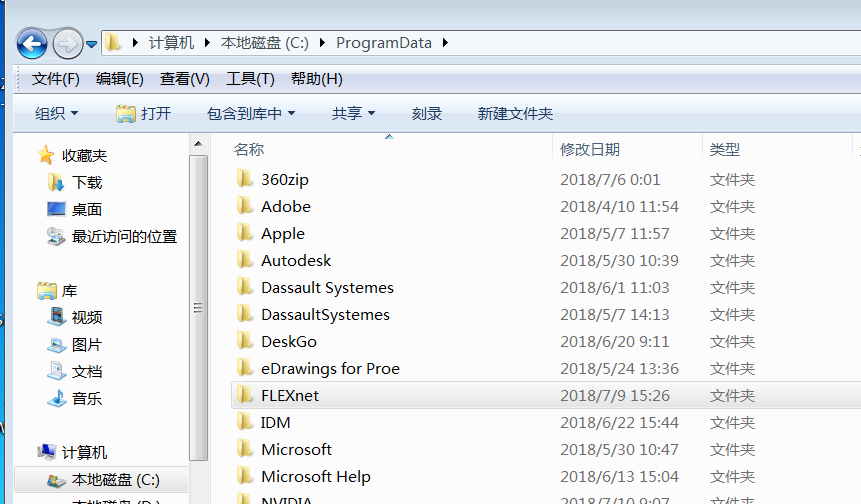The width and height of the screenshot is (861, 504).
Task: Click the date 2018/6/1 11:03
Action: coord(615,288)
